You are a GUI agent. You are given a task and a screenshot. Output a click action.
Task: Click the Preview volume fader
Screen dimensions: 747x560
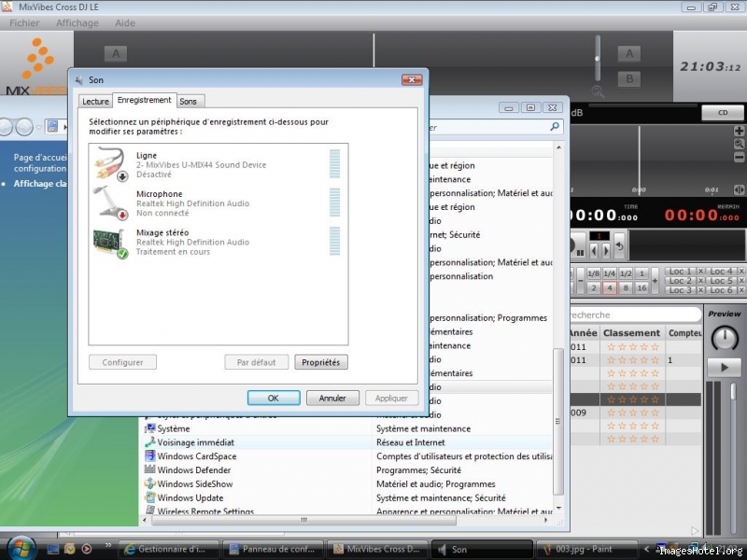pyautogui.click(x=733, y=390)
